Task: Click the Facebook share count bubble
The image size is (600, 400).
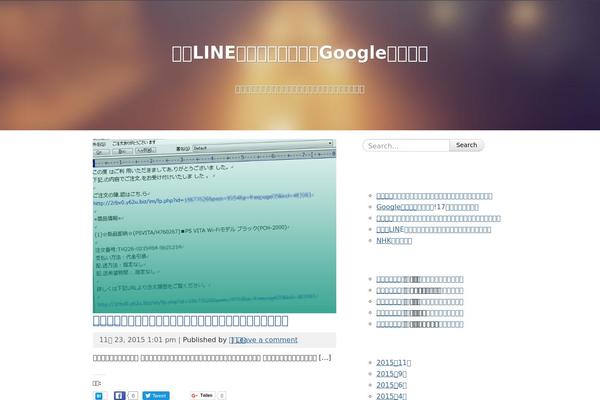Action: (x=132, y=395)
